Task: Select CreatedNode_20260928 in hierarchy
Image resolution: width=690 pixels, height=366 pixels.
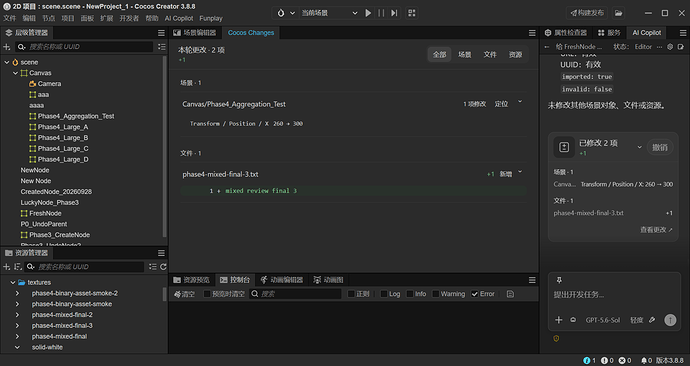Action: (x=56, y=192)
